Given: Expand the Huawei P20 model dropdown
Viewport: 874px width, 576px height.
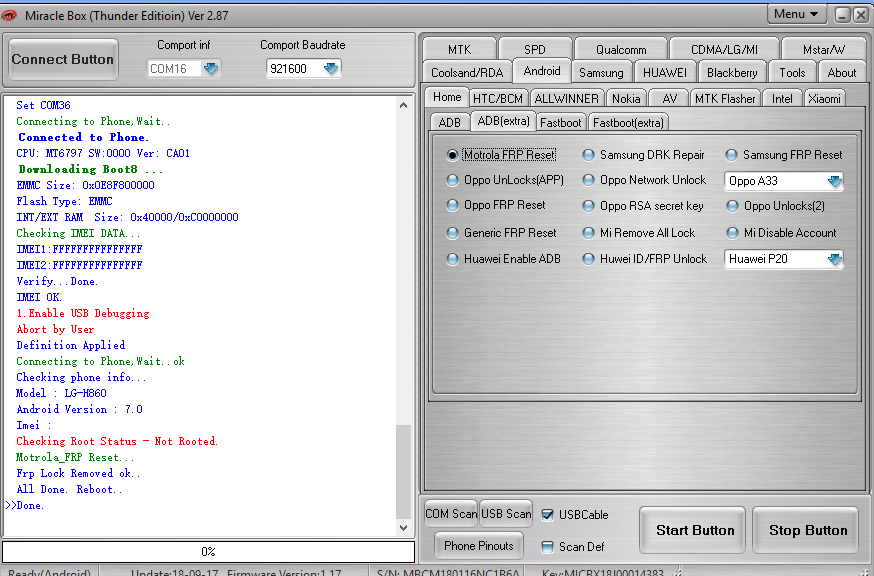Looking at the screenshot, I should (x=834, y=259).
